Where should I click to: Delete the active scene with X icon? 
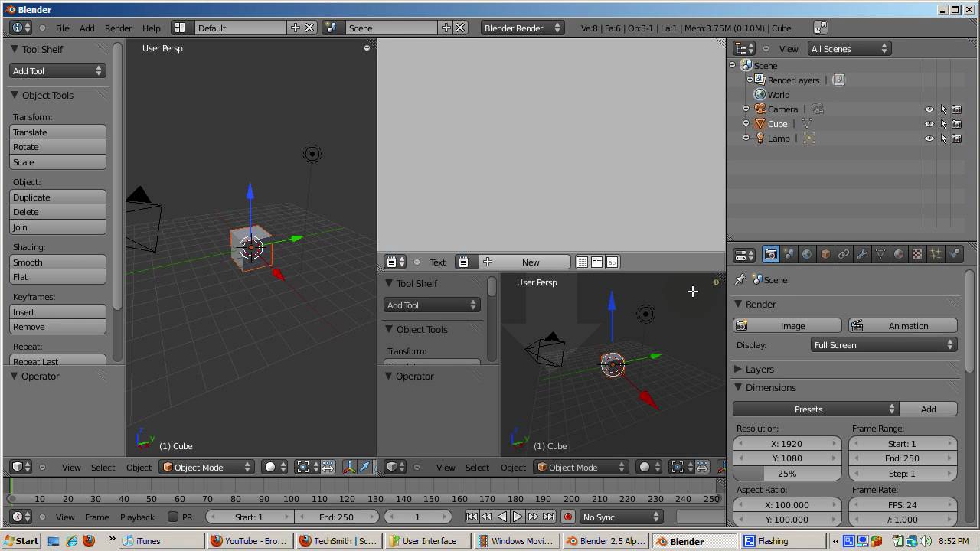460,28
